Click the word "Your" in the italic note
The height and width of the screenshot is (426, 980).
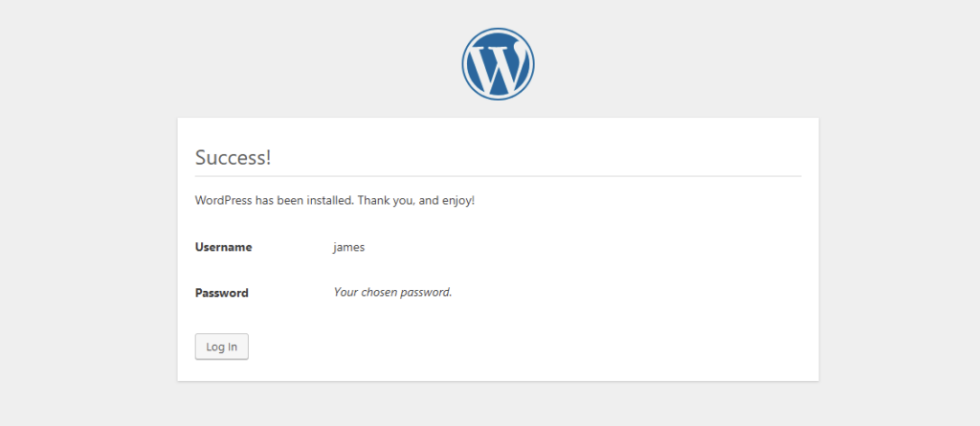pos(345,292)
